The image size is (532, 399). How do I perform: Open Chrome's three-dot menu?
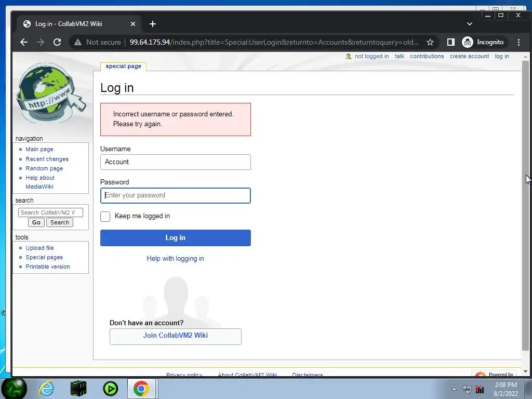pos(518,42)
